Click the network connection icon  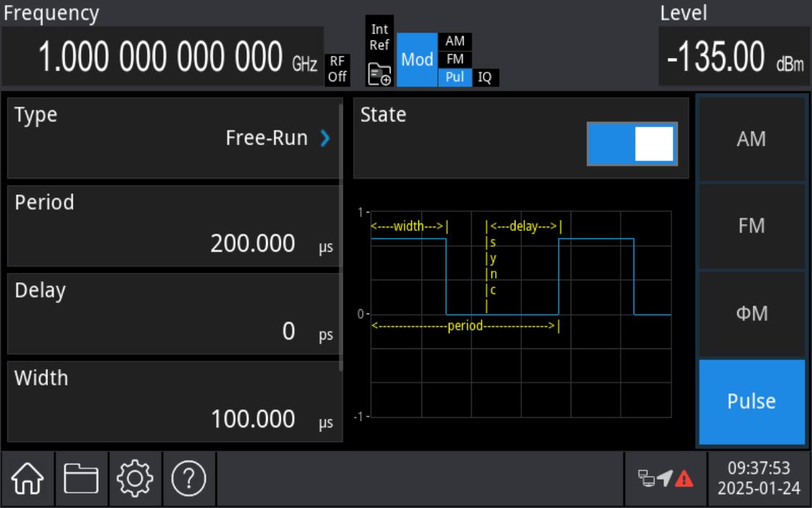click(647, 479)
